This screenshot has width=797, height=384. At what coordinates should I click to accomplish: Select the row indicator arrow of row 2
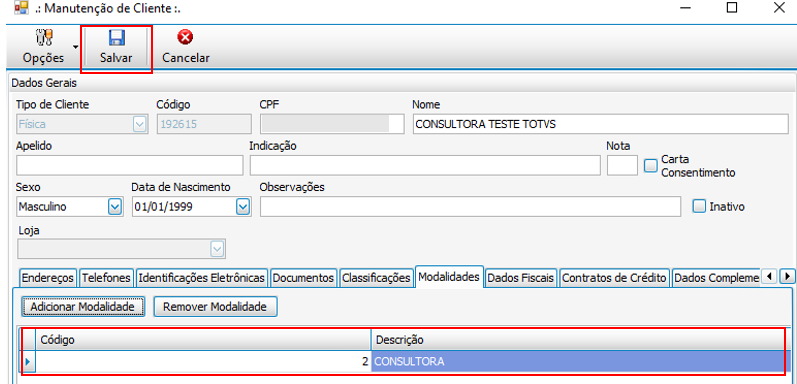tap(27, 362)
